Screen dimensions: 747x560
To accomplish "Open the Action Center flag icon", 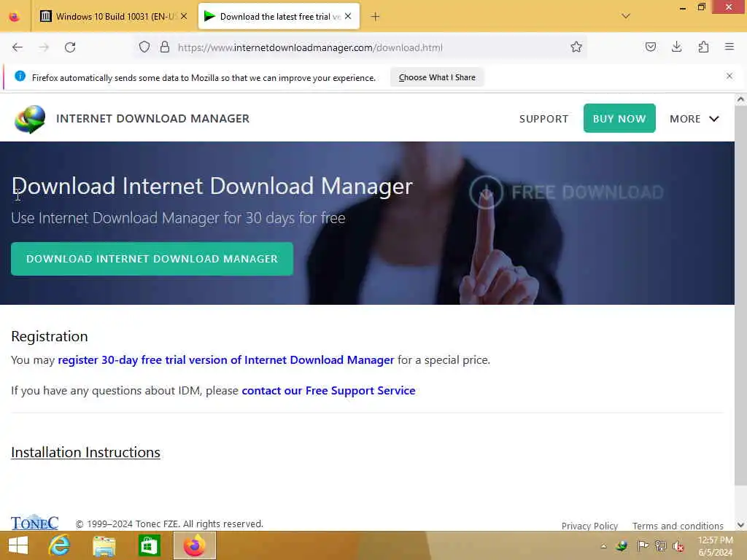I will pyautogui.click(x=642, y=546).
